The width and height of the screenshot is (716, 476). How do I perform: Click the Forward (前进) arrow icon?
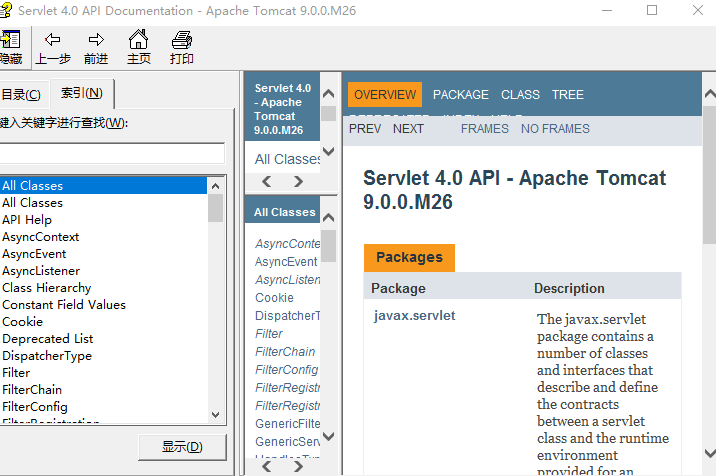(96, 40)
